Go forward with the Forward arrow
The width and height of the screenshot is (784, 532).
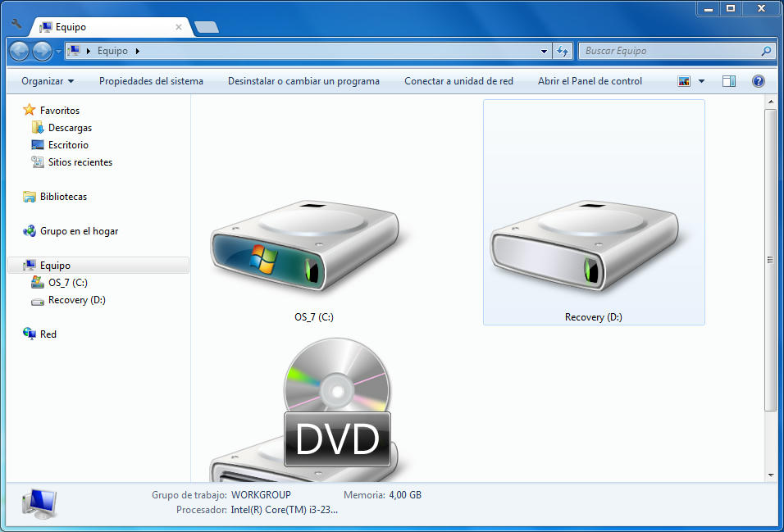click(42, 51)
